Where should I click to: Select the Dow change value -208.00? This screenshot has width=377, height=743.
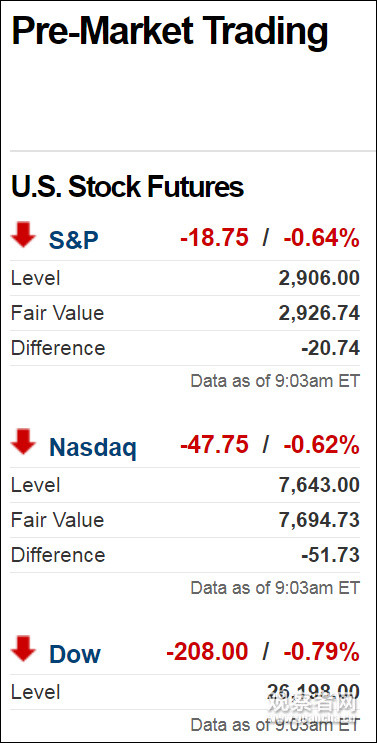click(x=207, y=652)
